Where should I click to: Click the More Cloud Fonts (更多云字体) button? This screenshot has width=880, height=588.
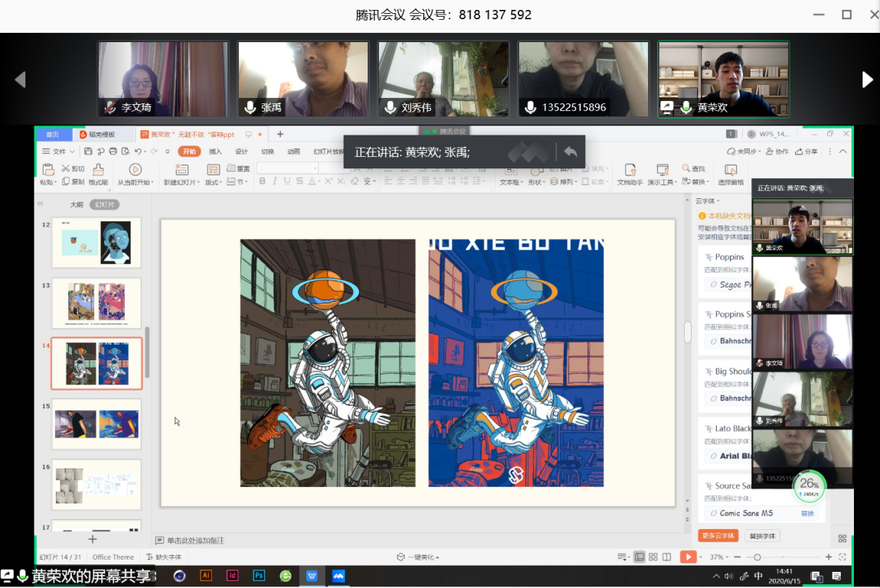[718, 536]
